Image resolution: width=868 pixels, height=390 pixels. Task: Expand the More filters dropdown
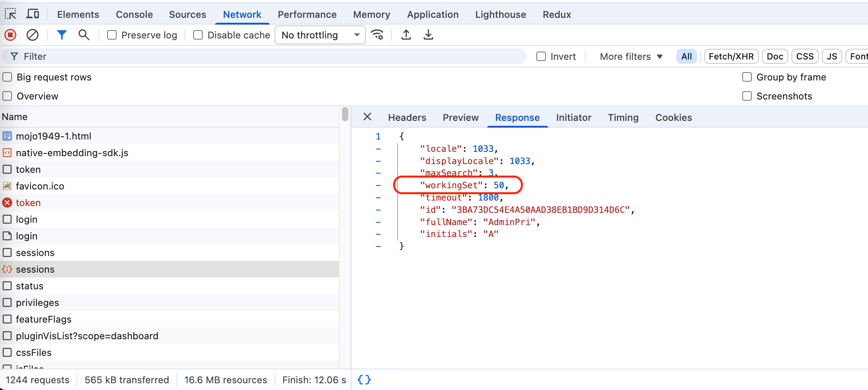click(x=631, y=57)
